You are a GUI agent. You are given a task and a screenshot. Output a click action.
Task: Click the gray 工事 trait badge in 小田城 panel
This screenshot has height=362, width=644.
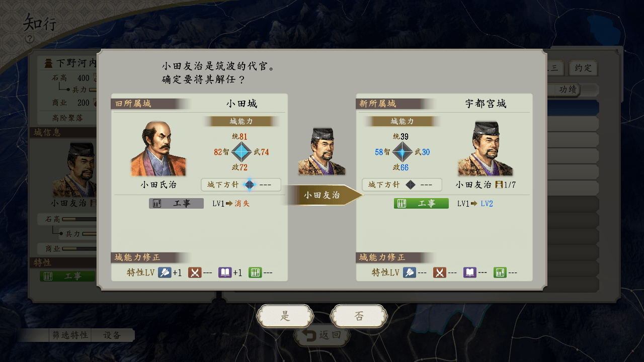click(x=176, y=204)
